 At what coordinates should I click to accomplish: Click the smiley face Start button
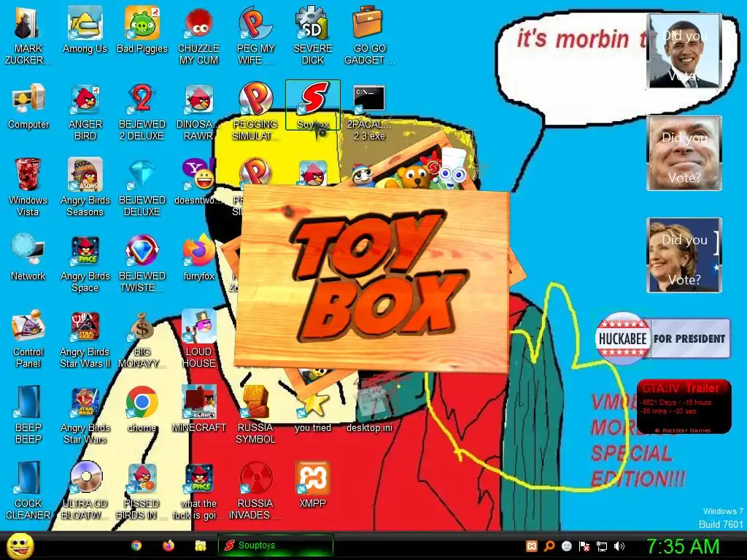[x=20, y=545]
